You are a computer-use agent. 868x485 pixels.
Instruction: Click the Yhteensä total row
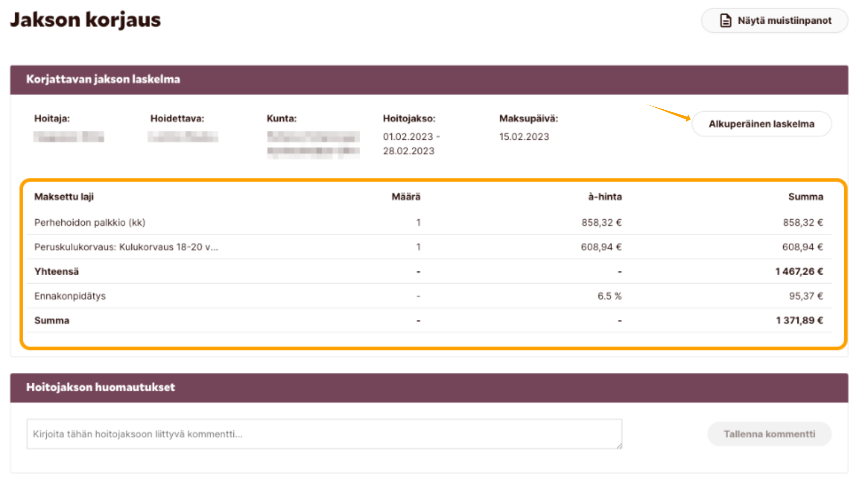pos(57,272)
